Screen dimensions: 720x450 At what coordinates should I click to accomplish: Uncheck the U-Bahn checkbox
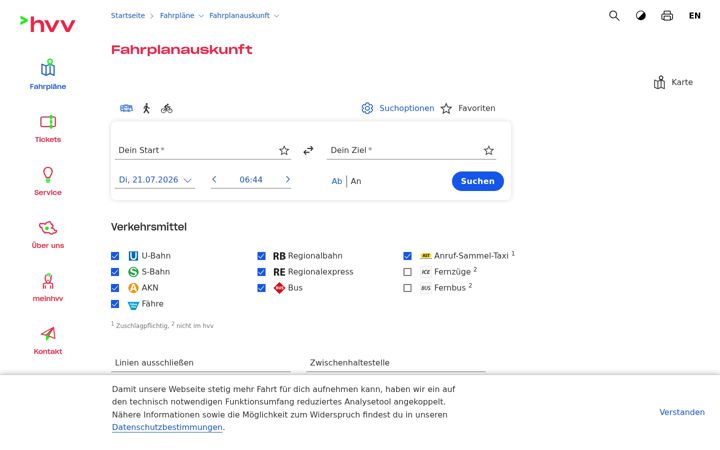115,256
